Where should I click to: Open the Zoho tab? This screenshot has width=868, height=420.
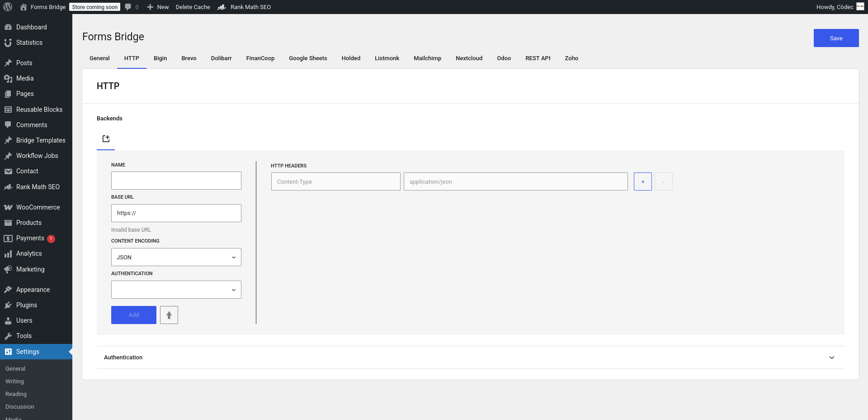click(571, 58)
